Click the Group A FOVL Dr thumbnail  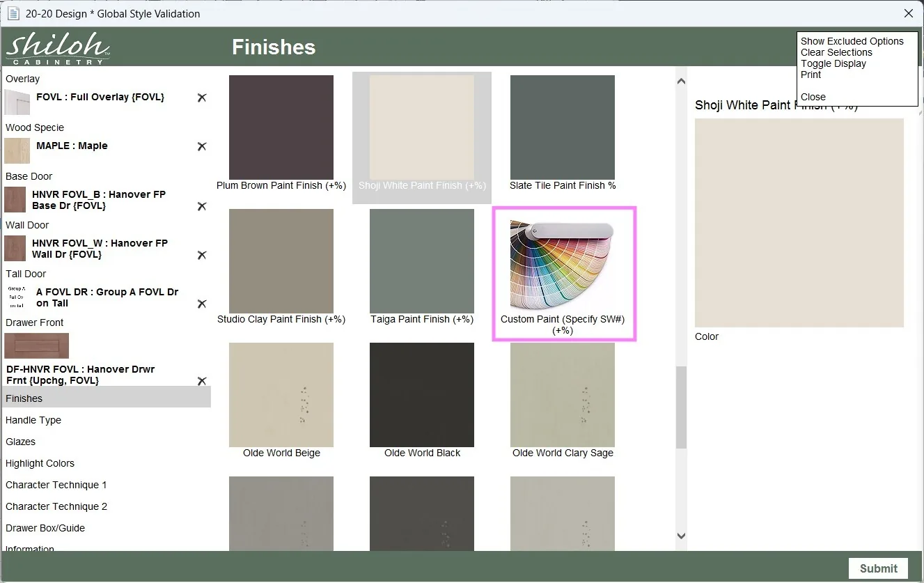pyautogui.click(x=17, y=297)
